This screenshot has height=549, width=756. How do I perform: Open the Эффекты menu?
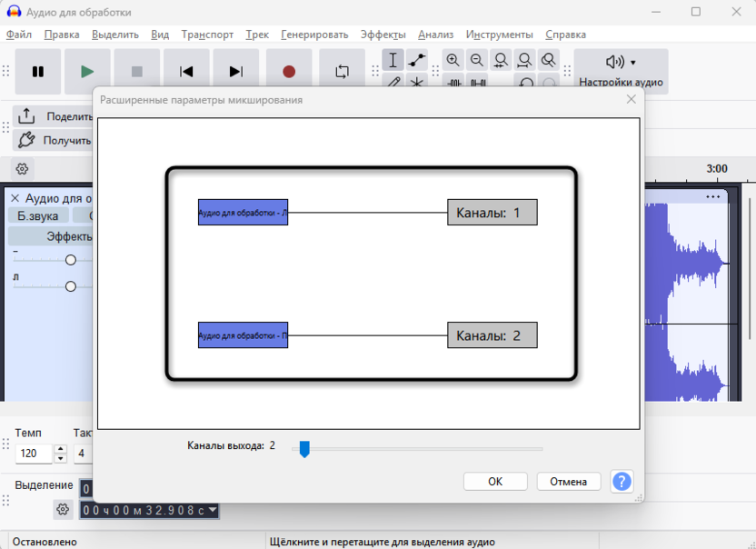pyautogui.click(x=383, y=35)
